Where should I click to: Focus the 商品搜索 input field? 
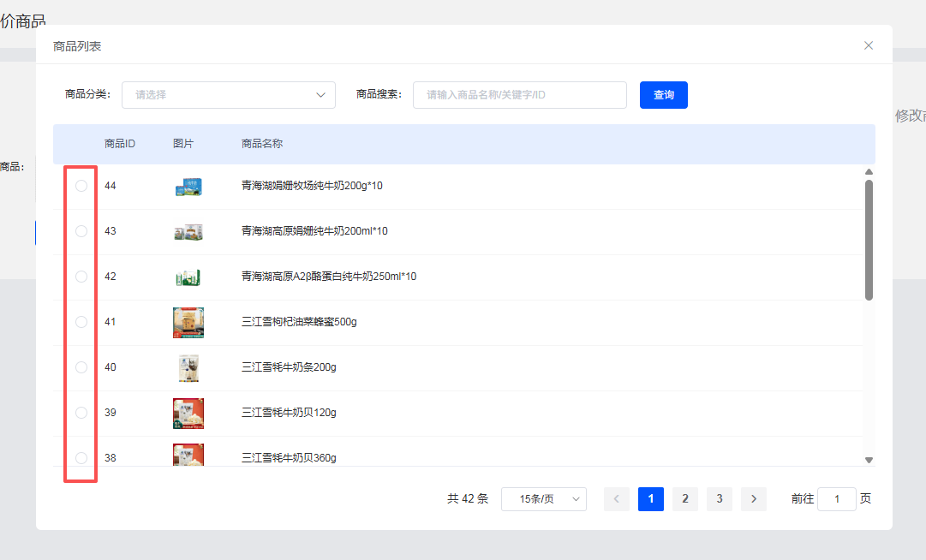520,95
